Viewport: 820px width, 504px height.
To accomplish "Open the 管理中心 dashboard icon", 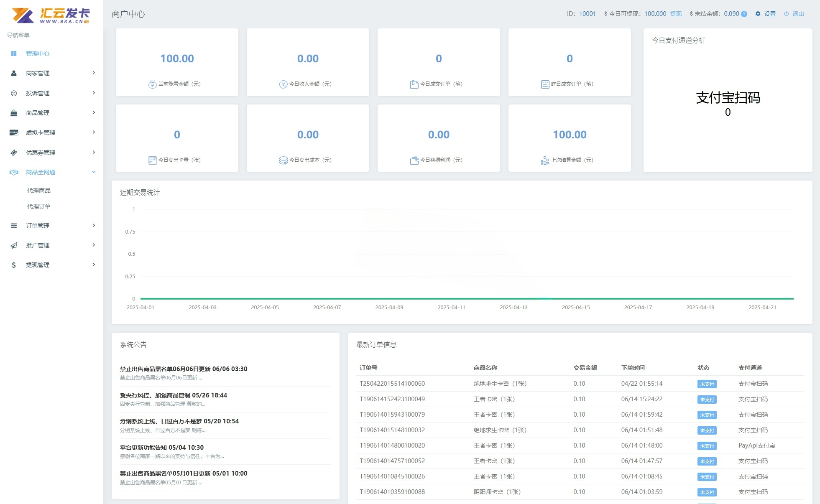I will [13, 53].
